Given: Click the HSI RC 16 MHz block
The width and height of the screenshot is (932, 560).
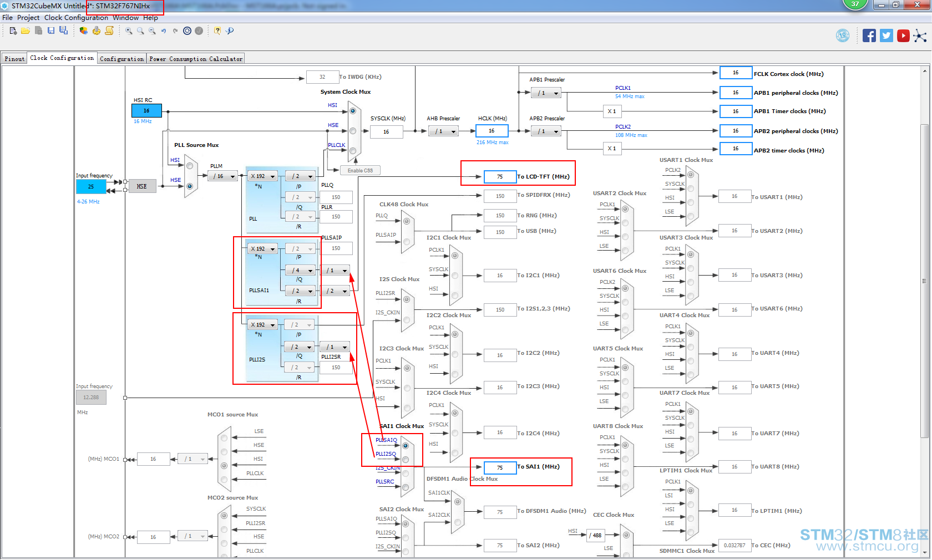Looking at the screenshot, I should 146,111.
